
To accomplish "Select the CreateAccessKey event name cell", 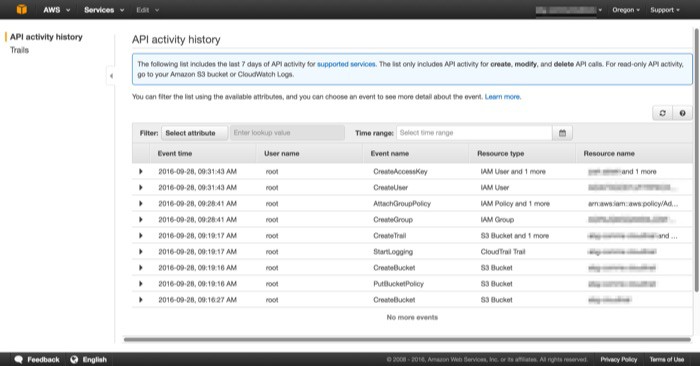I will pyautogui.click(x=400, y=171).
